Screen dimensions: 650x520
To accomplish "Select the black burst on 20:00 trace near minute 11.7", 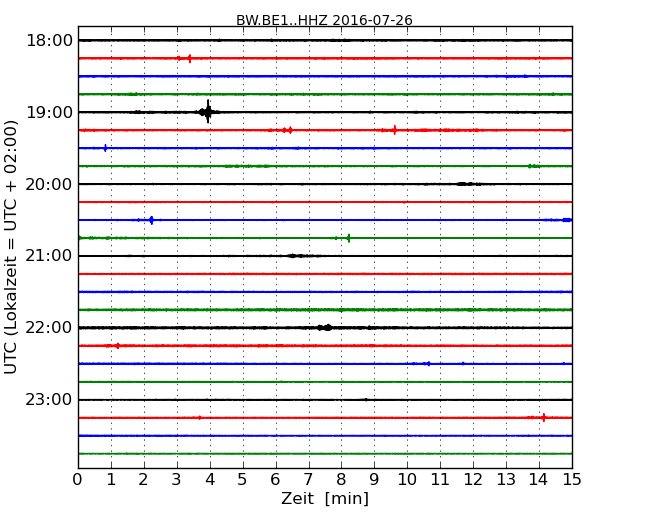I will [468, 184].
